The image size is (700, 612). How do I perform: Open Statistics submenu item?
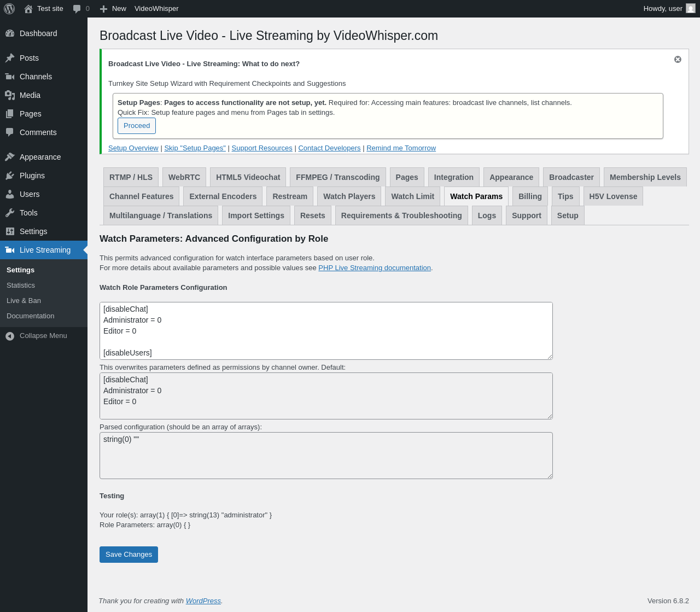21,285
